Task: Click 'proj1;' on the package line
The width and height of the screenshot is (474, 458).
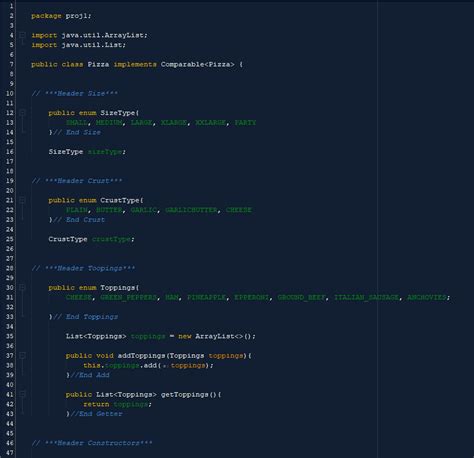Action: [78, 16]
